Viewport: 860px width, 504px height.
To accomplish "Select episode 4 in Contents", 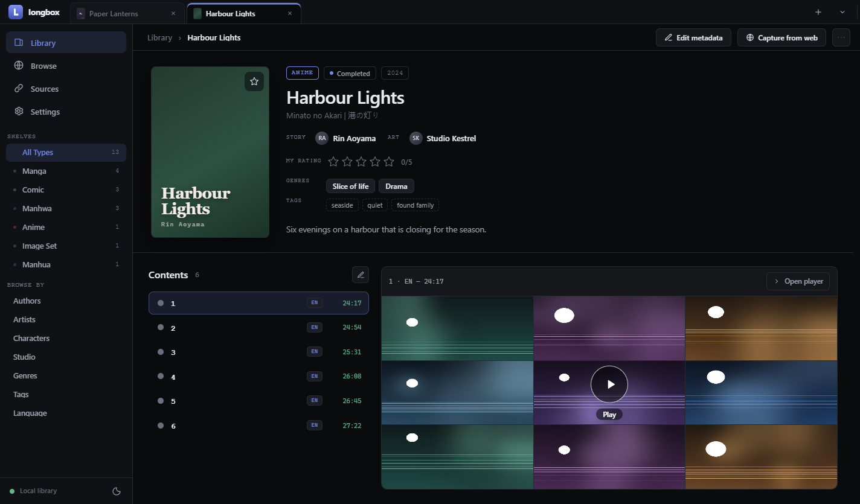I will tap(258, 377).
